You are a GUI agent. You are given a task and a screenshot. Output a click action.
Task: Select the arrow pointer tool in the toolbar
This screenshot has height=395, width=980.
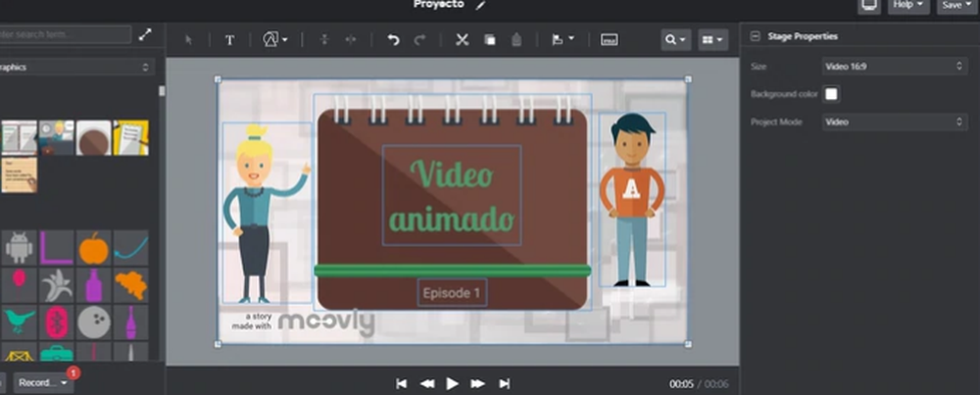coord(189,40)
